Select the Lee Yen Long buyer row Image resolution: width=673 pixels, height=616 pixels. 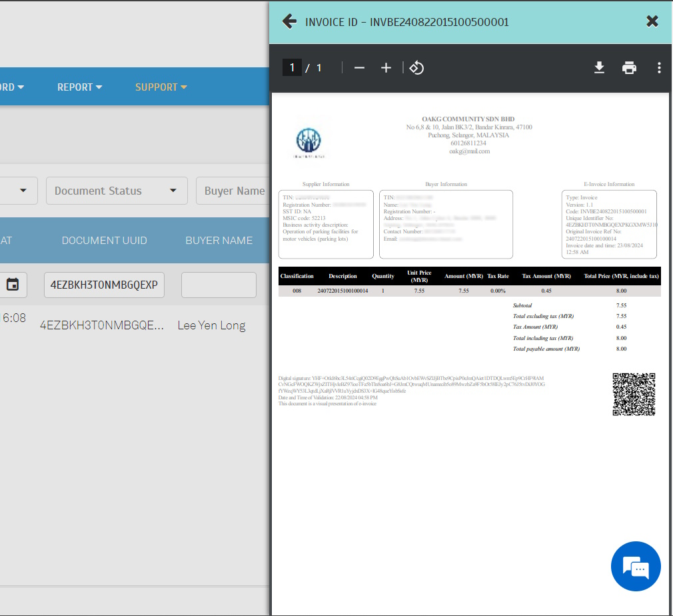(211, 325)
